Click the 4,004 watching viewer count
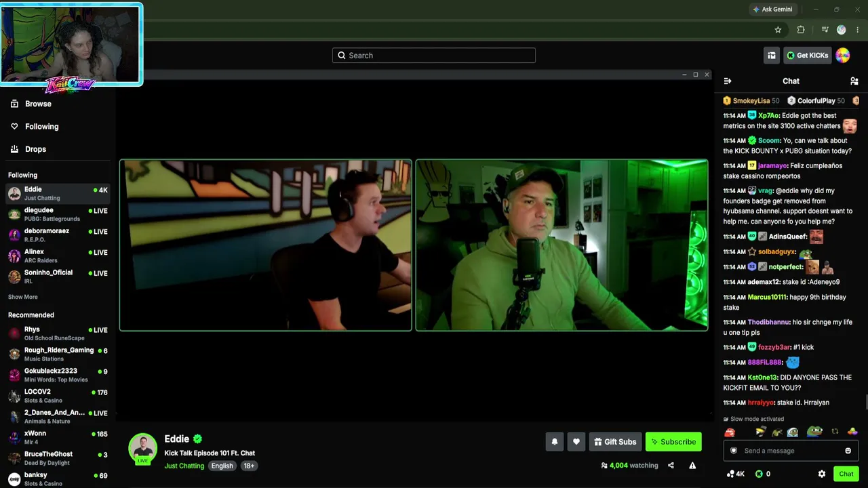868x488 pixels. [x=629, y=466]
